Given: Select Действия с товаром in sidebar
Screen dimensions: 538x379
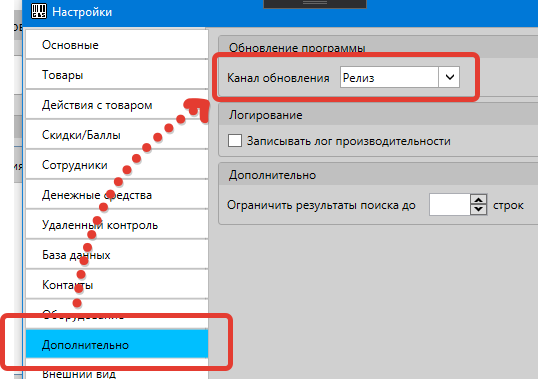Looking at the screenshot, I should pos(117,105).
